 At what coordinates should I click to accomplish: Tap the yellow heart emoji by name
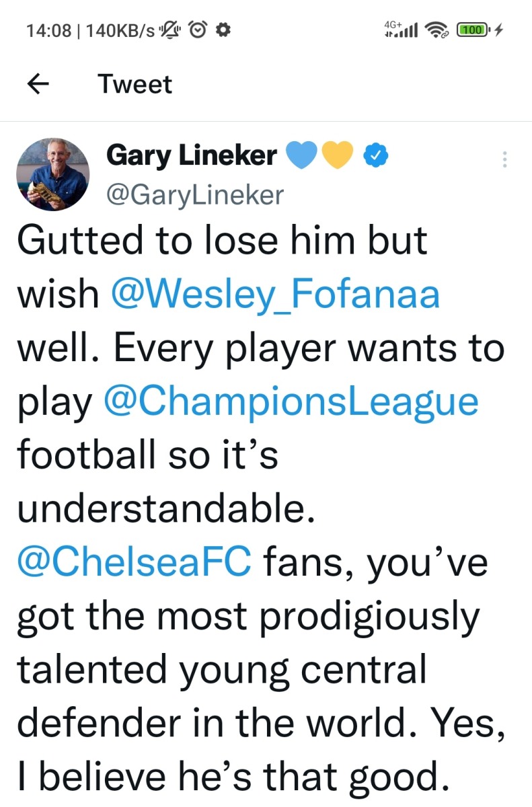(x=338, y=156)
